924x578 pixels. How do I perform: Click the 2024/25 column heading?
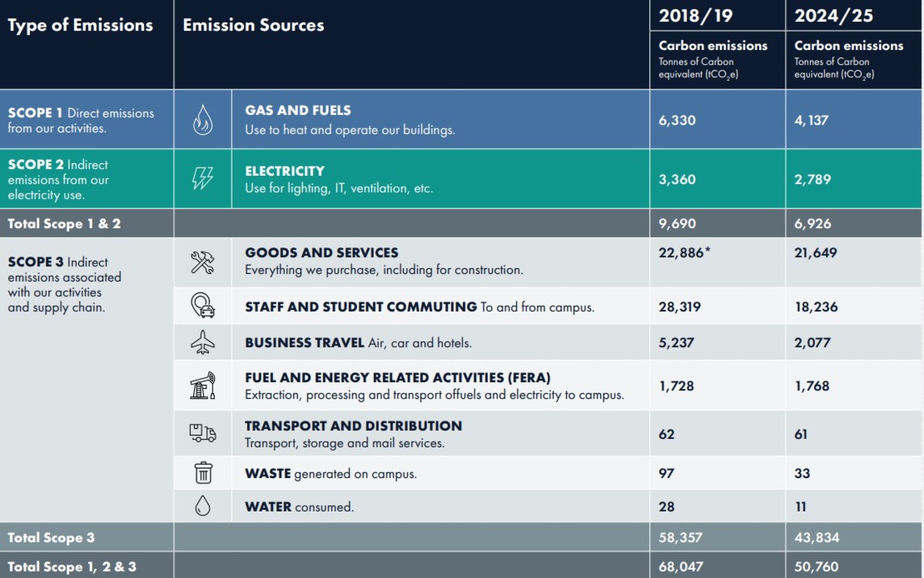pyautogui.click(x=834, y=16)
